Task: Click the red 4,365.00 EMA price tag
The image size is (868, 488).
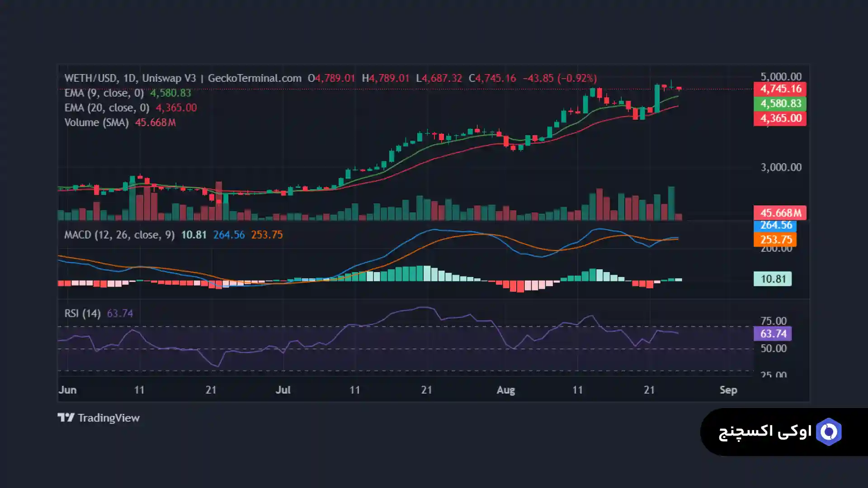Action: pyautogui.click(x=780, y=118)
